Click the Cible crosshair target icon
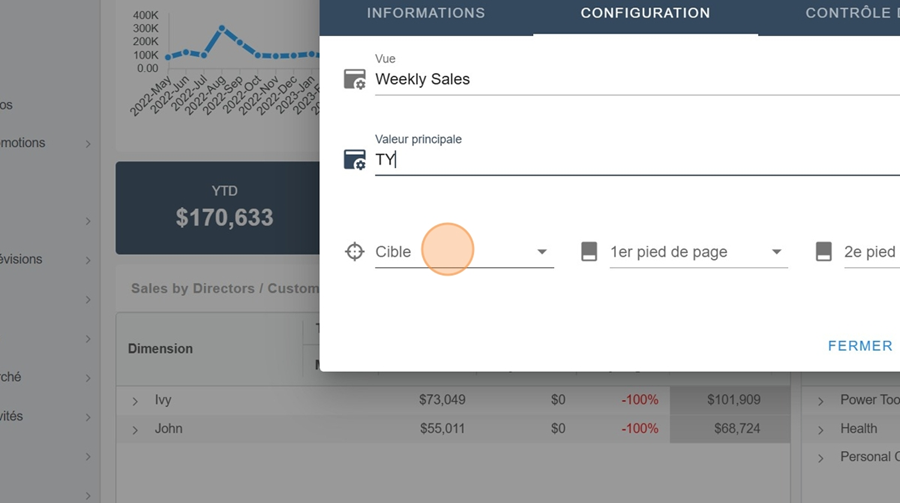 point(354,252)
